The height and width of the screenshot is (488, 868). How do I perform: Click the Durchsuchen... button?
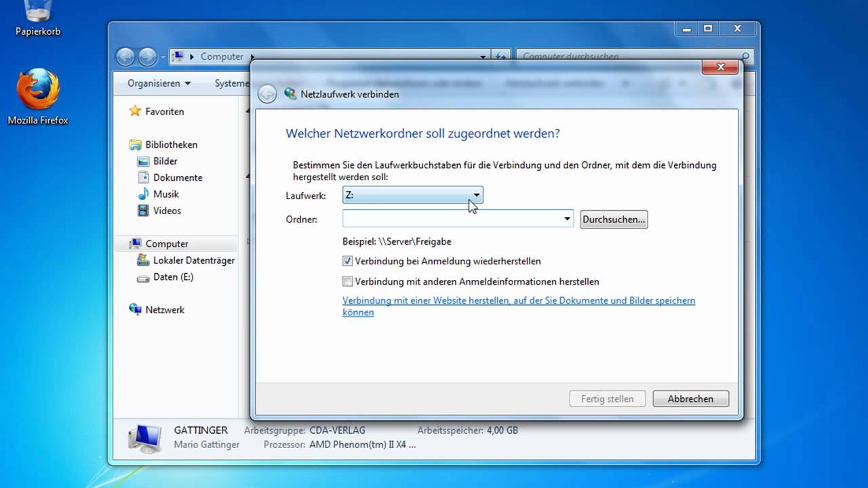(x=614, y=220)
